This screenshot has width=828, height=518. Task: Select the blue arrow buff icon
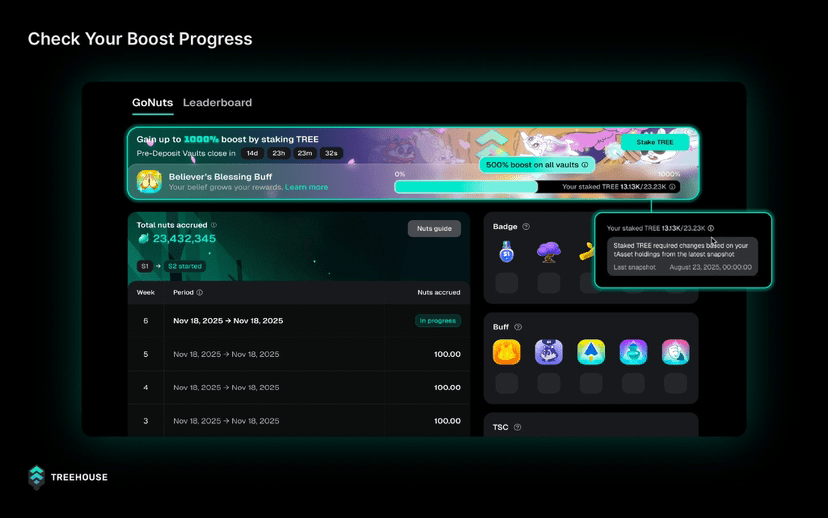point(591,352)
